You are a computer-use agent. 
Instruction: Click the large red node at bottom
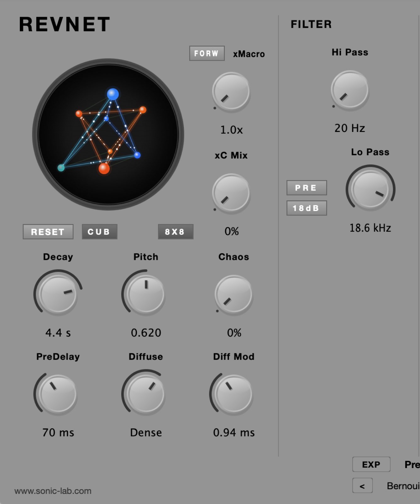(104, 168)
